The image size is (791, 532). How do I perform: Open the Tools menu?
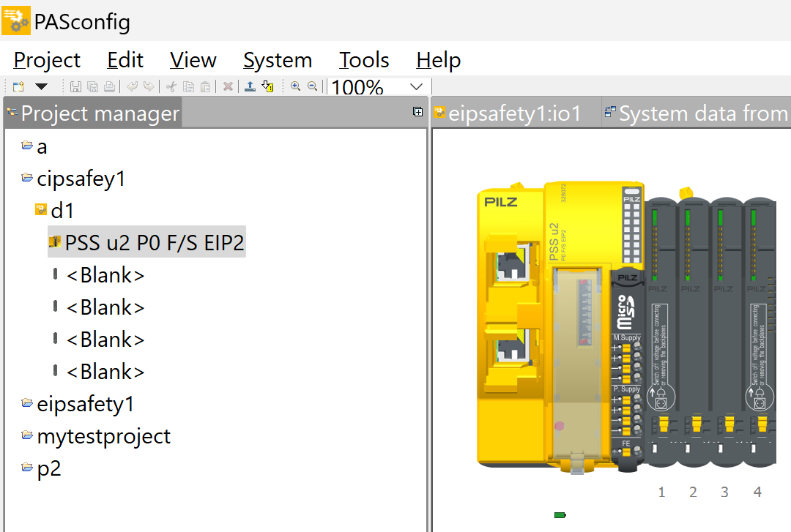coord(364,61)
